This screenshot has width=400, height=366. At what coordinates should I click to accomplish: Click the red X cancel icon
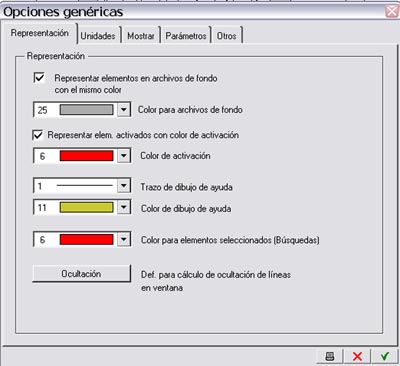357,356
